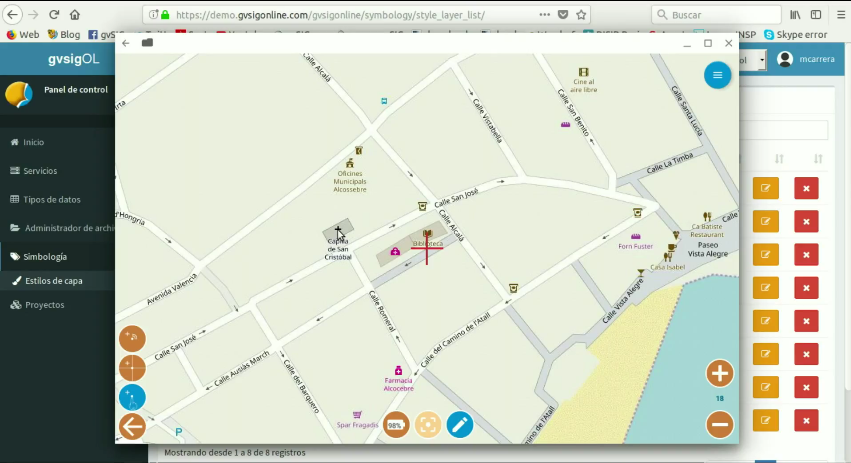This screenshot has height=463, width=851.
Task: Click the blue pencil edit button
Action: click(459, 425)
